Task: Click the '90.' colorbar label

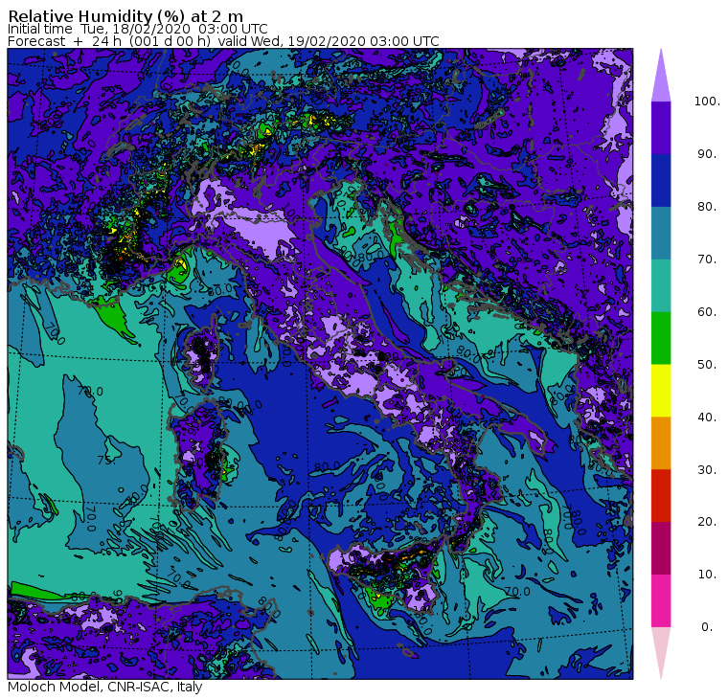Action: [x=707, y=154]
